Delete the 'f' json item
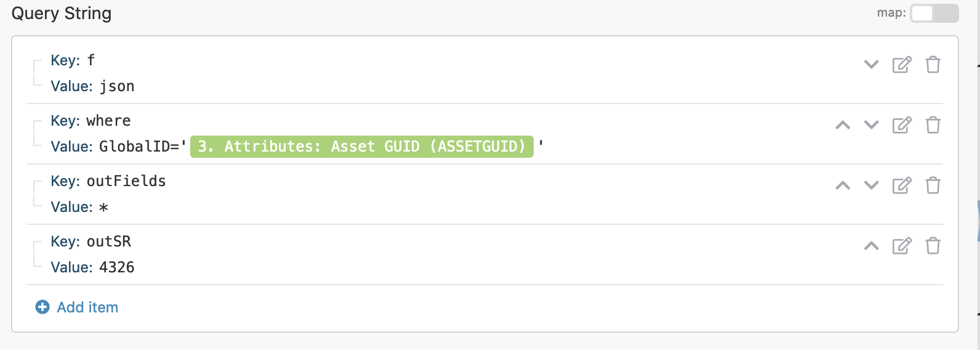Viewport: 980px width, 350px height. [x=933, y=65]
